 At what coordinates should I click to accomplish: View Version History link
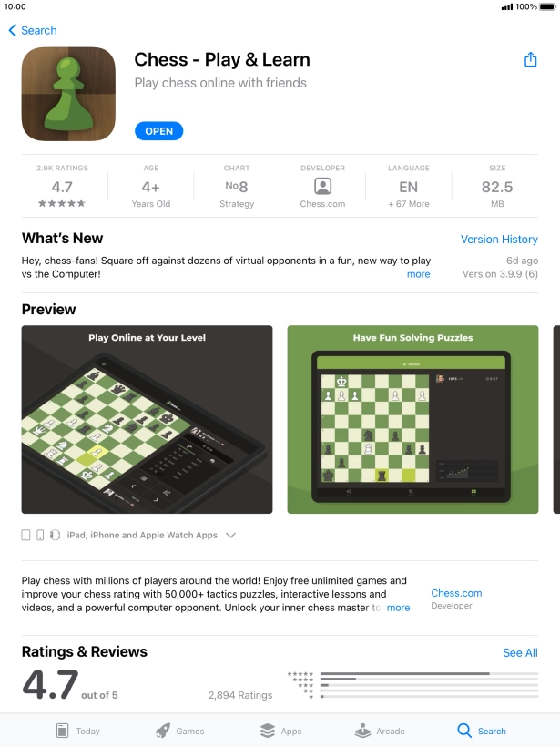pyautogui.click(x=499, y=240)
